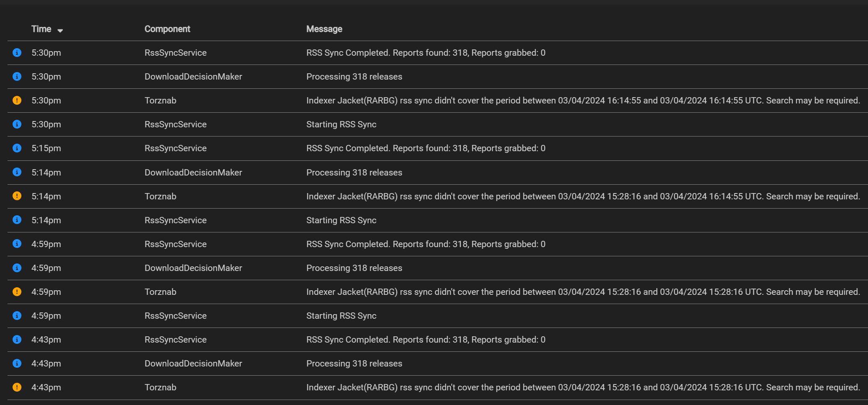Image resolution: width=868 pixels, height=405 pixels.
Task: Click the info icon beside 5:14pm DownloadDecisionMaker
Action: point(17,172)
